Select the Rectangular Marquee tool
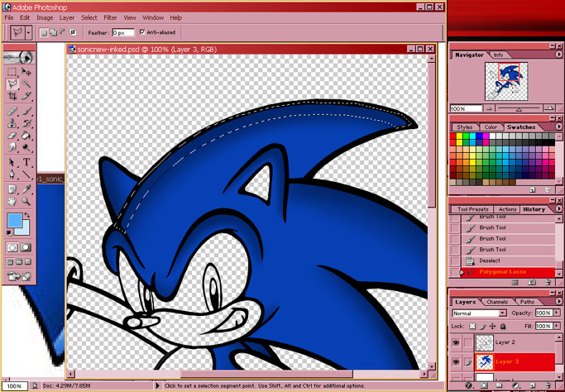Screen dimensions: 565x392 click(x=12, y=72)
